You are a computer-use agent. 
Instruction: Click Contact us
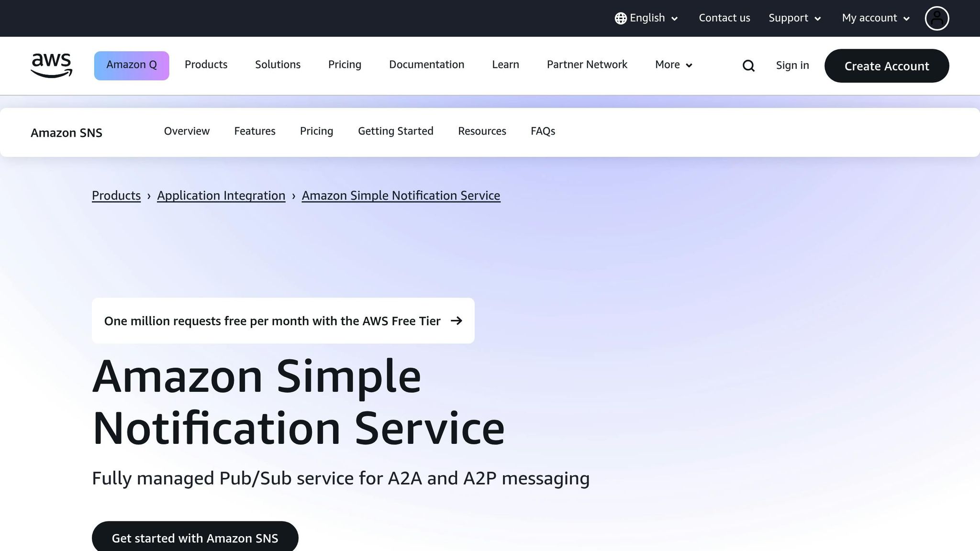(x=724, y=18)
